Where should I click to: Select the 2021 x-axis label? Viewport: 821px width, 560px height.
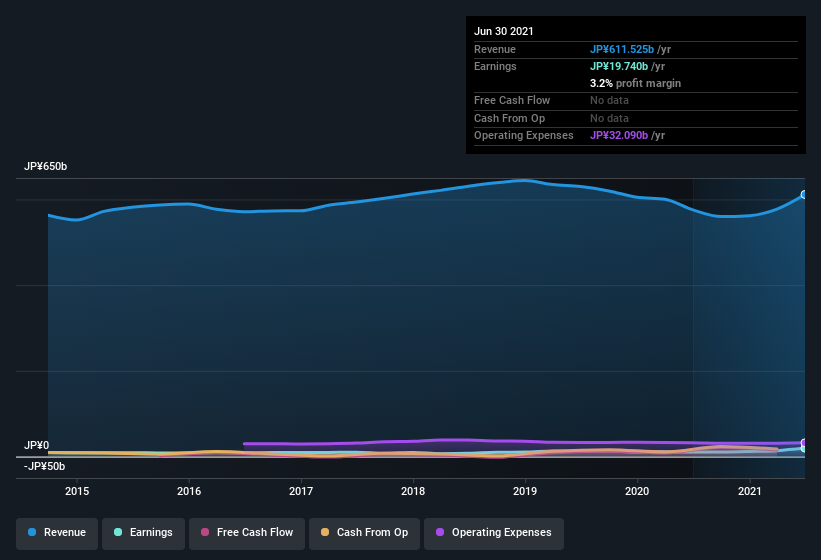[750, 491]
